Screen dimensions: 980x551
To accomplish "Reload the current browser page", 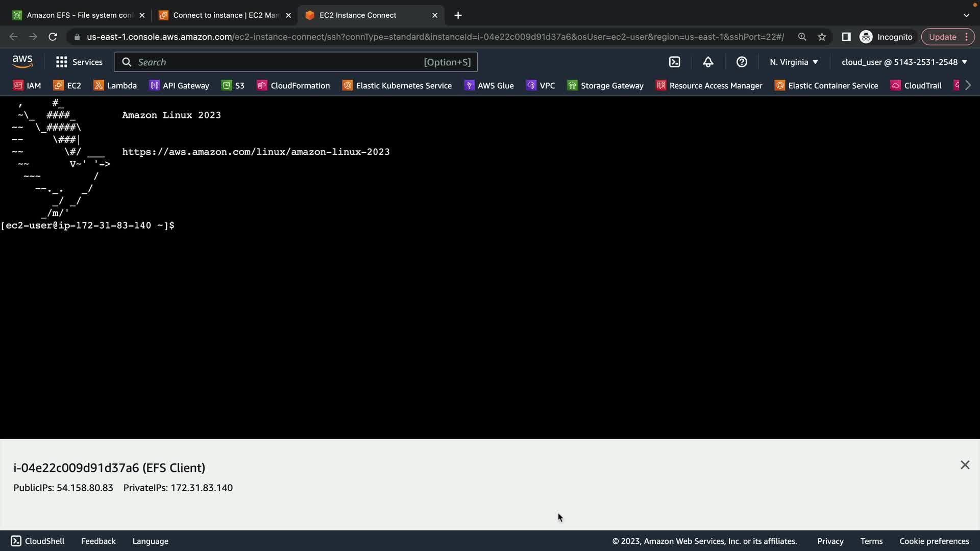I will coord(53,37).
